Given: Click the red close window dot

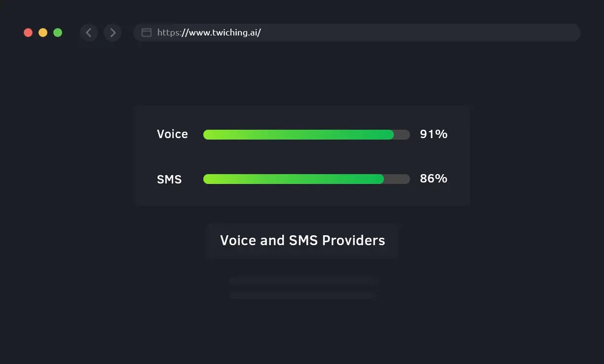Looking at the screenshot, I should (28, 33).
